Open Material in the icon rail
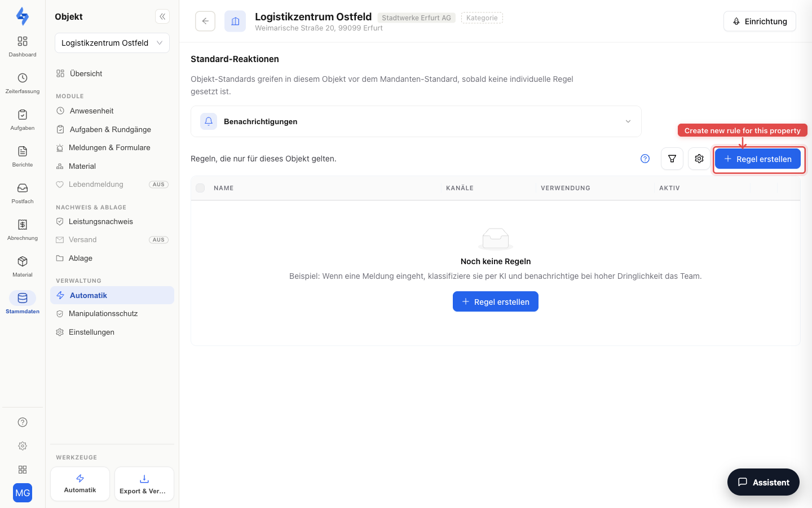This screenshot has width=812, height=508. [x=23, y=266]
